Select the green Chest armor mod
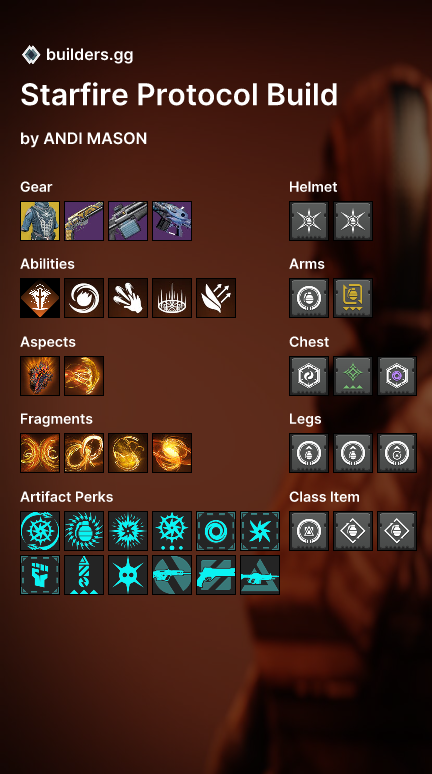 pos(353,376)
